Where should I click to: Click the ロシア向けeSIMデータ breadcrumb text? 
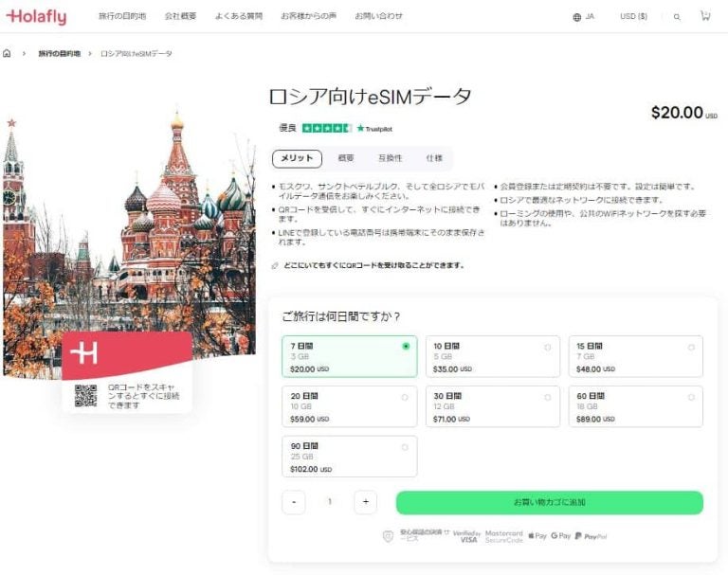tap(136, 53)
